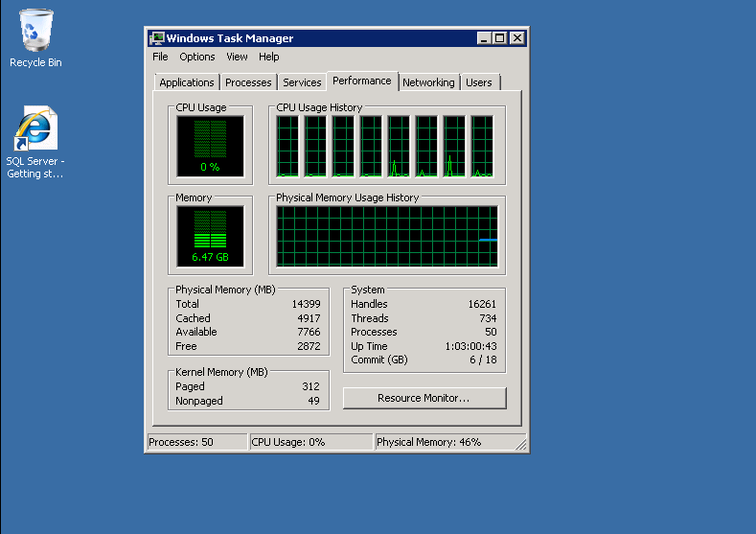
Task: Click the Commit (GB) value 6 / 18
Action: (483, 360)
